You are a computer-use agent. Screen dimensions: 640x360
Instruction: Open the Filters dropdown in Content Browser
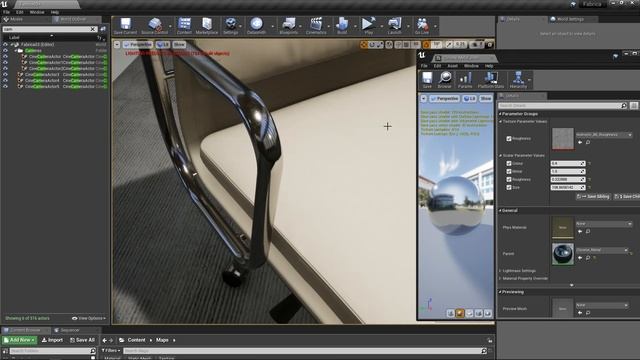click(x=111, y=351)
